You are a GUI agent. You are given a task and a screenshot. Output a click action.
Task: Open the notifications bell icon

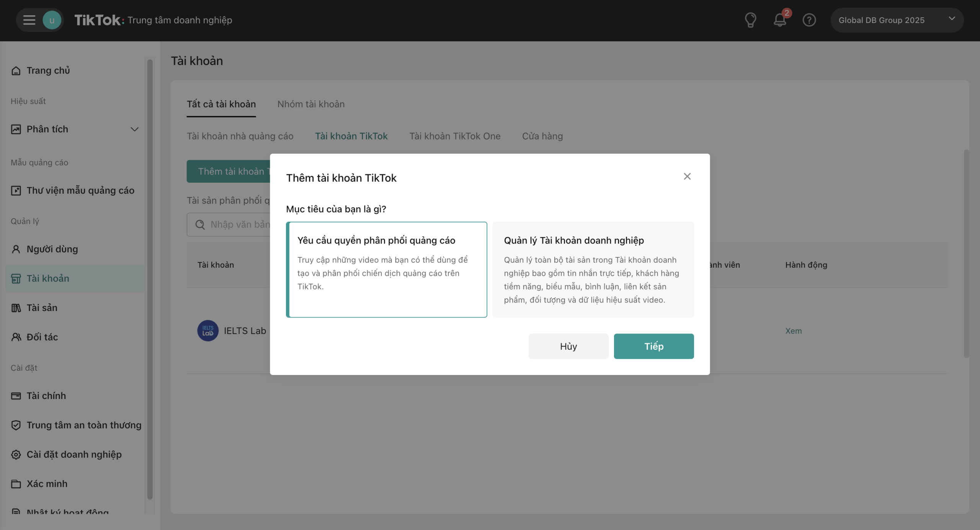point(780,20)
